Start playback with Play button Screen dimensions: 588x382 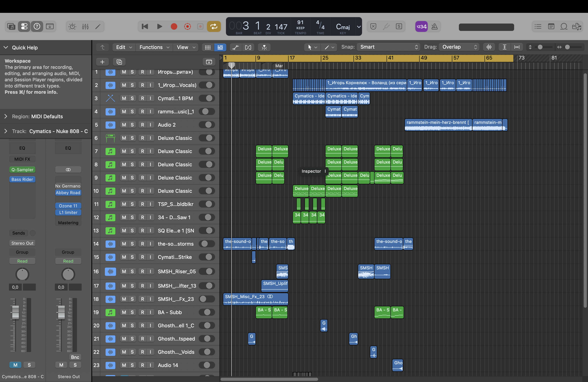pyautogui.click(x=160, y=26)
